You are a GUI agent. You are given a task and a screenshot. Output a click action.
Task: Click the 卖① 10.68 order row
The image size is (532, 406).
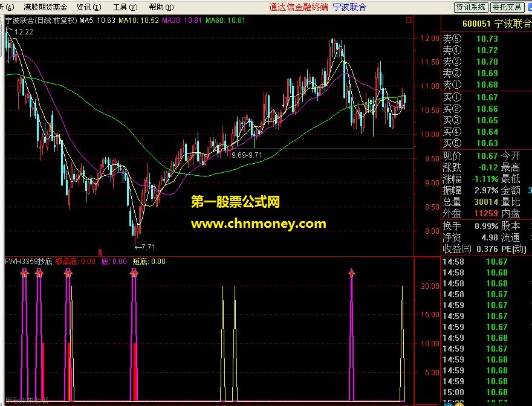pos(486,85)
